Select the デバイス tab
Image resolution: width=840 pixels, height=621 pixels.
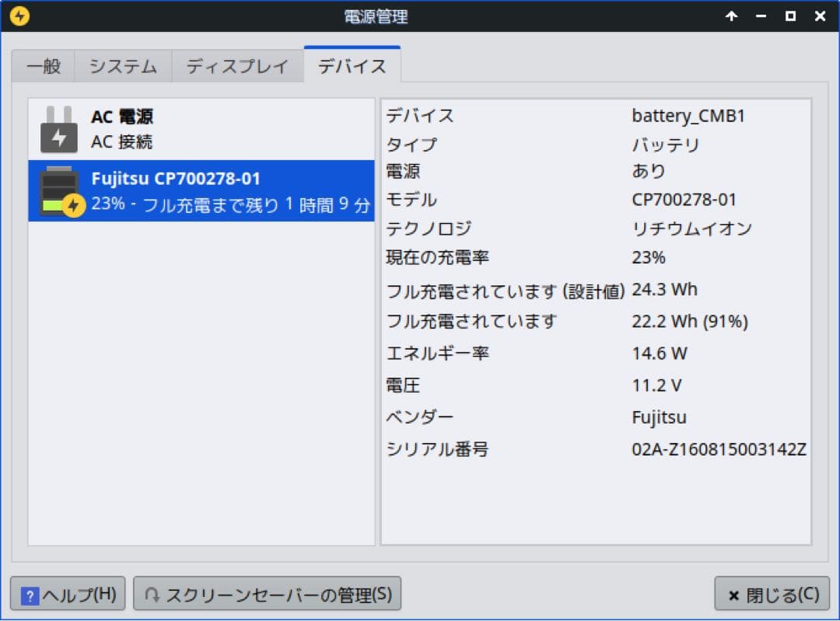point(352,66)
